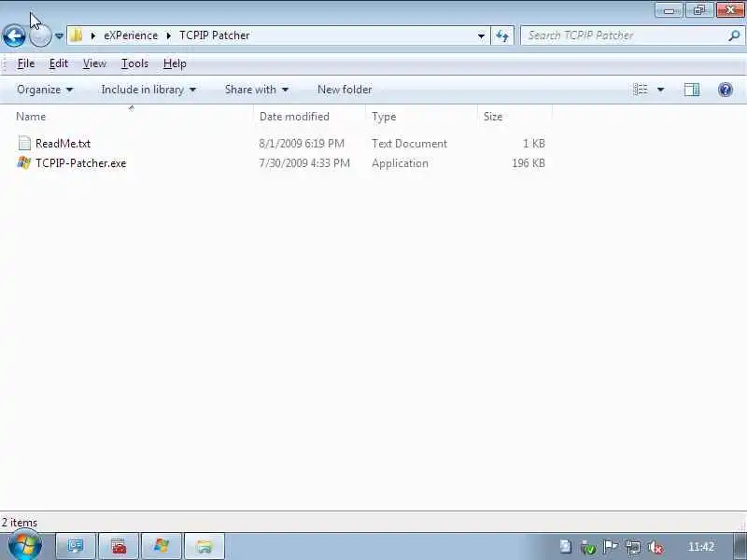
Task: Click the Show desktop strip
Action: [740, 546]
